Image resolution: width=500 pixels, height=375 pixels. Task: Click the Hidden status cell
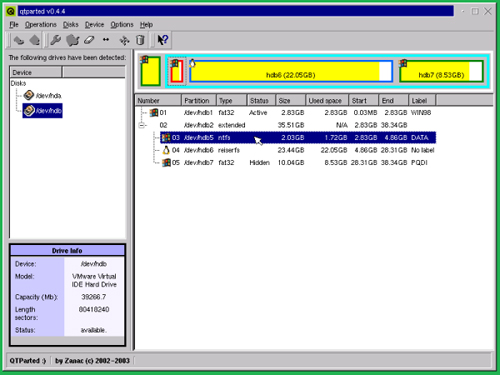[x=259, y=163]
